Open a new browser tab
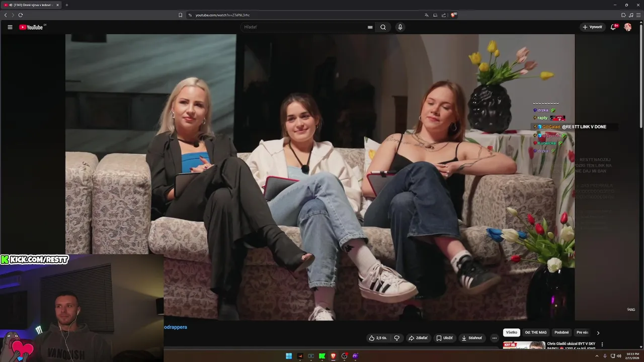The width and height of the screenshot is (644, 362). point(66,5)
